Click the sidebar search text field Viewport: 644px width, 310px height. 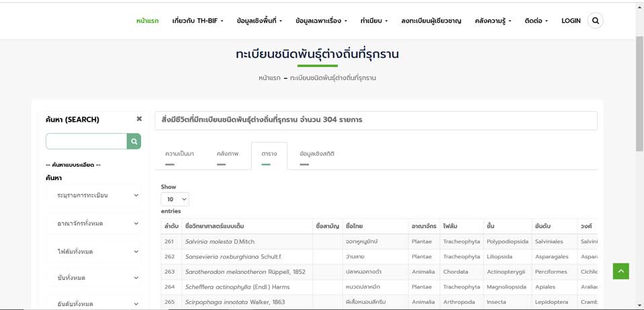[86, 141]
